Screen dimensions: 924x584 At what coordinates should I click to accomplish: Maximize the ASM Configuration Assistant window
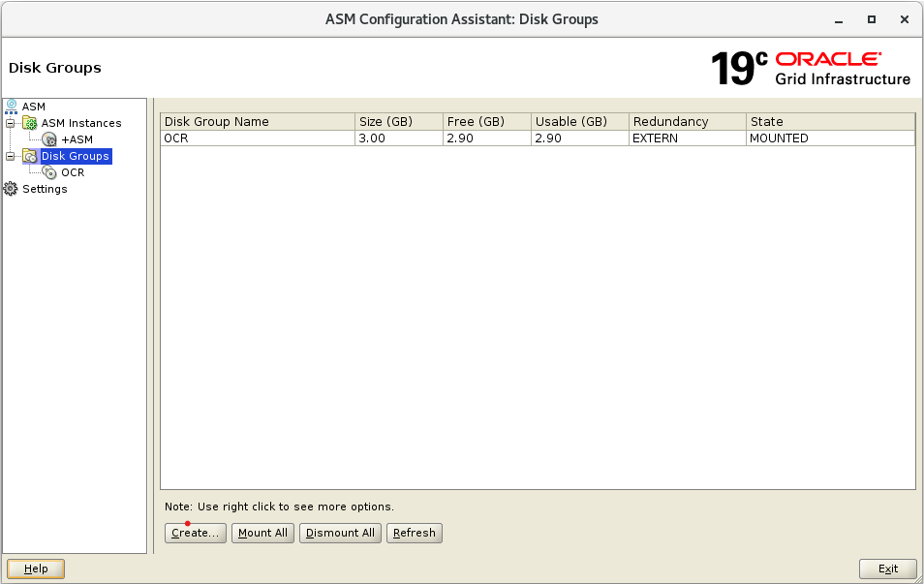(872, 19)
